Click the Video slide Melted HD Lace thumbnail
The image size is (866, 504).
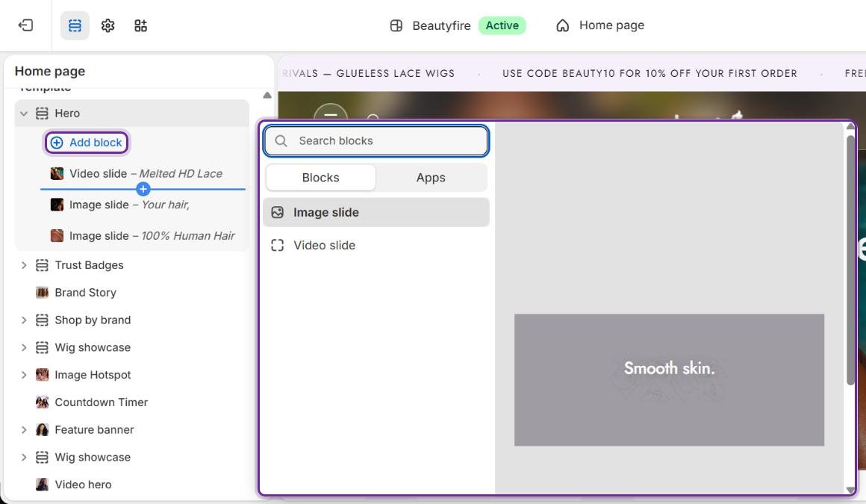[x=57, y=173]
